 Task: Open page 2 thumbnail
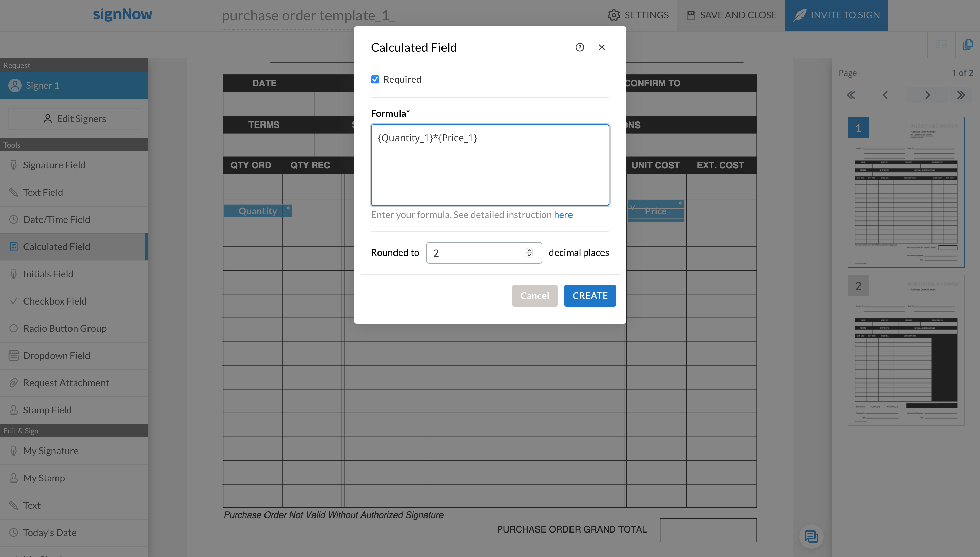[x=905, y=350]
